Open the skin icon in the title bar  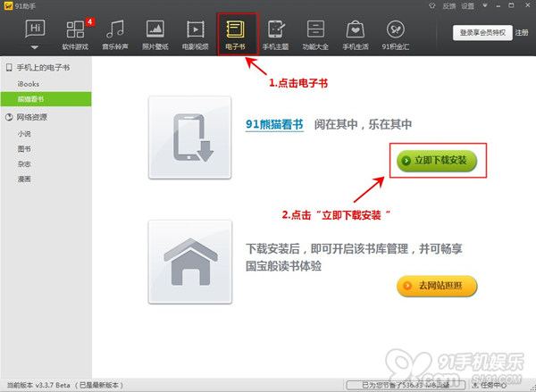pyautogui.click(x=432, y=6)
